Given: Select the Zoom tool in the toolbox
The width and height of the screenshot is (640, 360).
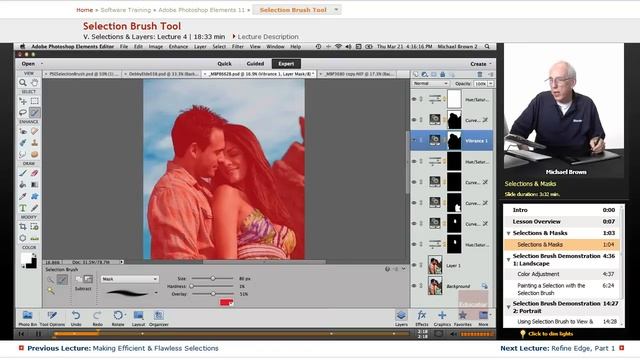Looking at the screenshot, I should coord(23,83).
